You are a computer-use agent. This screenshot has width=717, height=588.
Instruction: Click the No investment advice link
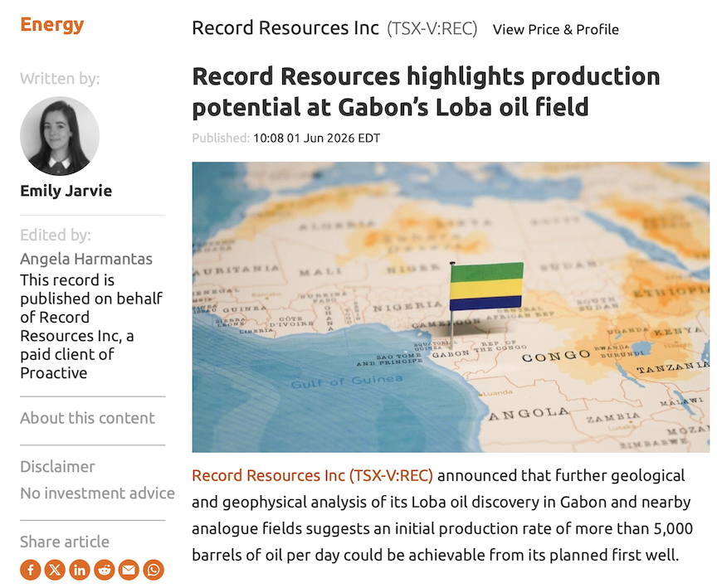pos(97,493)
